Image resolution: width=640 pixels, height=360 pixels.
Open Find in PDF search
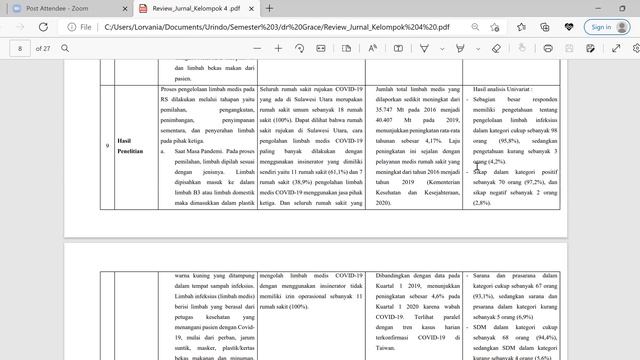click(65, 48)
